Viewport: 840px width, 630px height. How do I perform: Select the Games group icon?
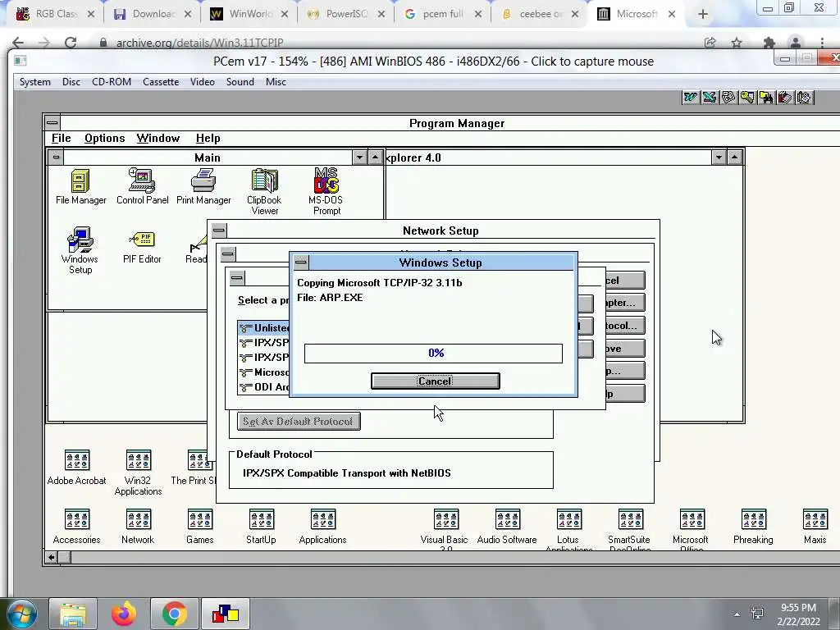tap(200, 527)
